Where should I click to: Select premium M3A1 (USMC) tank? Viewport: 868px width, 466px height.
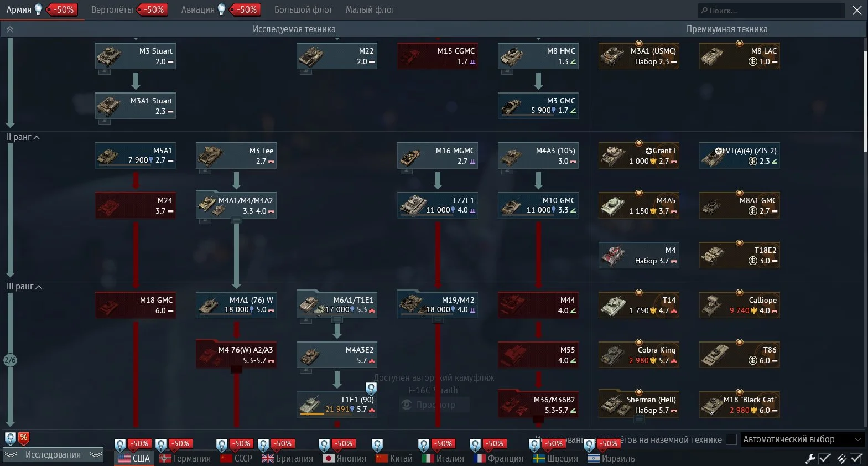(x=639, y=56)
